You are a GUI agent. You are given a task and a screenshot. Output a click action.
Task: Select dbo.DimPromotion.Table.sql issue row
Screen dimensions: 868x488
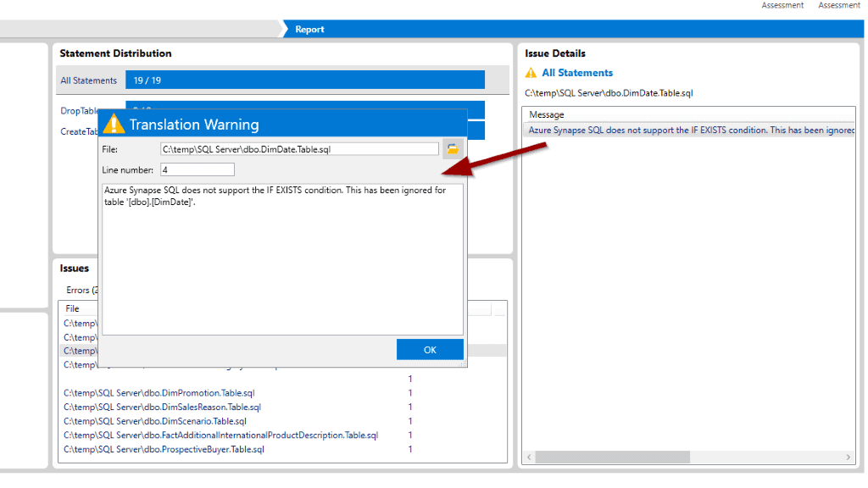click(x=282, y=393)
